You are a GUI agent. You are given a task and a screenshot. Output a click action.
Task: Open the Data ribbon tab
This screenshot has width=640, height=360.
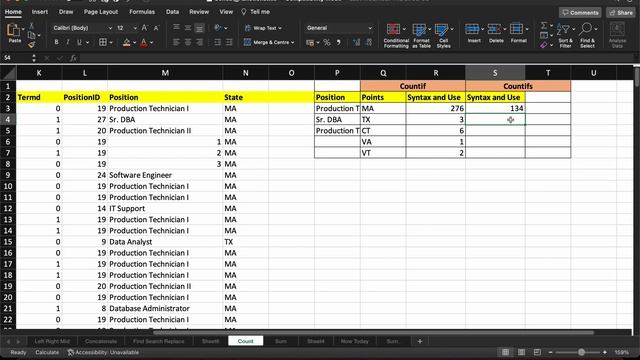172,12
